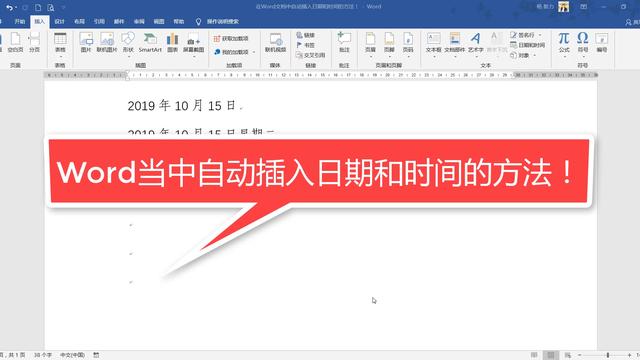Image resolution: width=640 pixels, height=360 pixels.
Task: Open the Page Number (页码) menu
Action: [x=408, y=44]
